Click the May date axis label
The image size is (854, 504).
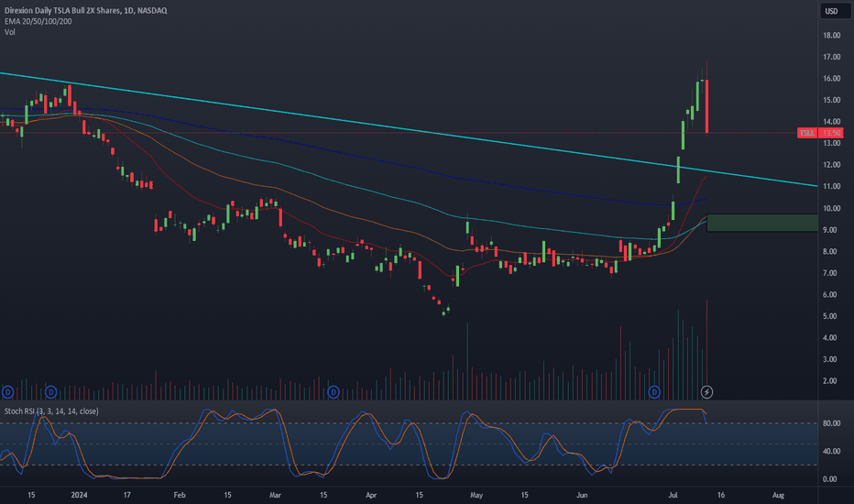(x=476, y=495)
